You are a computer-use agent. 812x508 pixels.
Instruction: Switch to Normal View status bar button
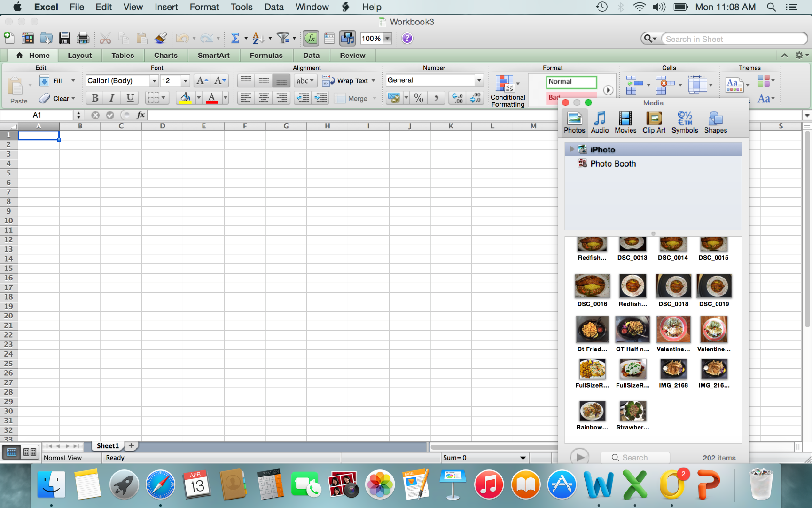point(12,452)
